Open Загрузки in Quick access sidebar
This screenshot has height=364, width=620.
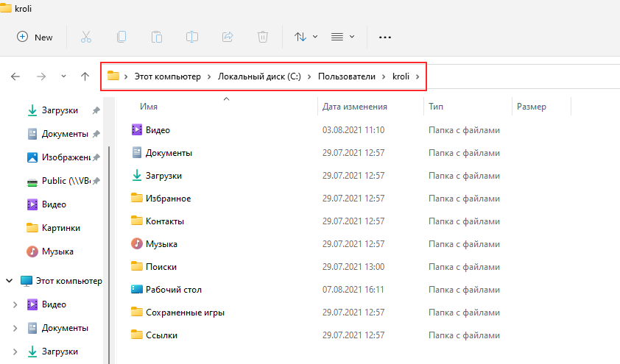(60, 110)
